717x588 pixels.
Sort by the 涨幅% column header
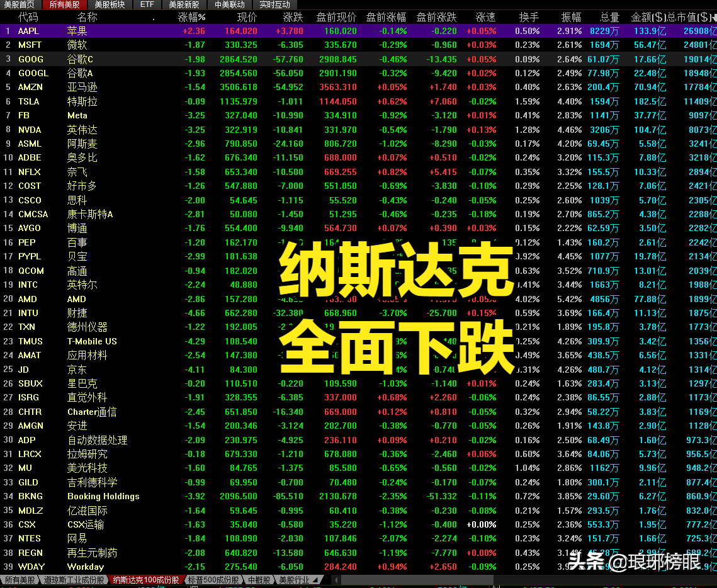point(191,18)
